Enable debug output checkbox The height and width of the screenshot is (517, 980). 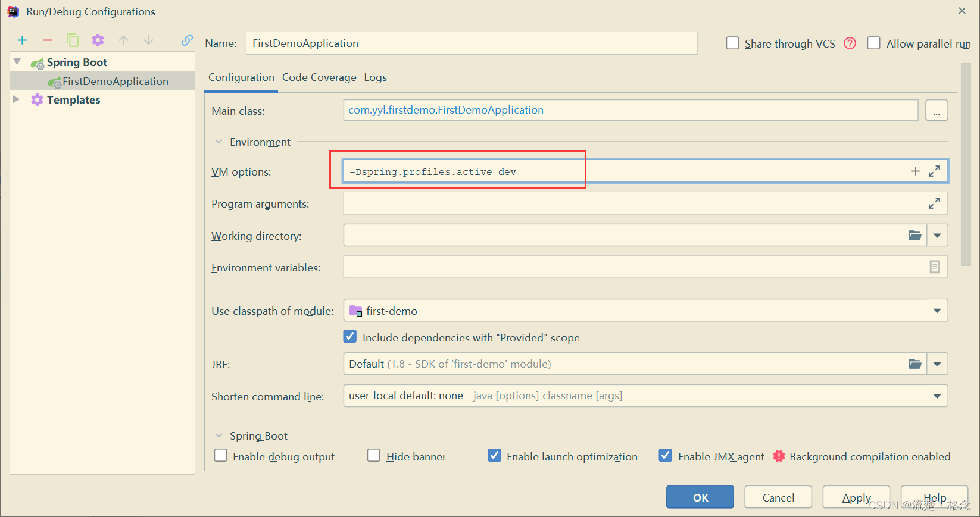pos(221,456)
